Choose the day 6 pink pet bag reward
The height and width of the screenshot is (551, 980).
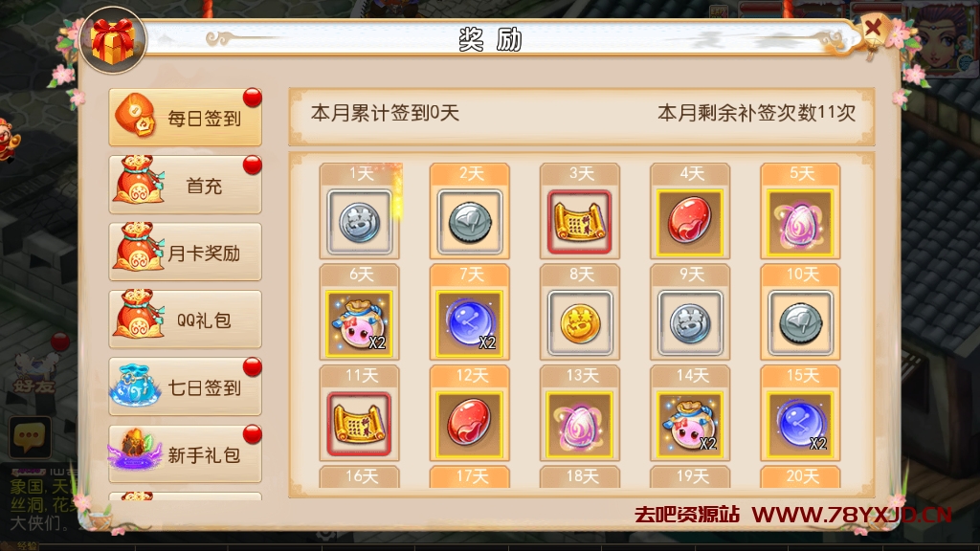click(x=360, y=323)
